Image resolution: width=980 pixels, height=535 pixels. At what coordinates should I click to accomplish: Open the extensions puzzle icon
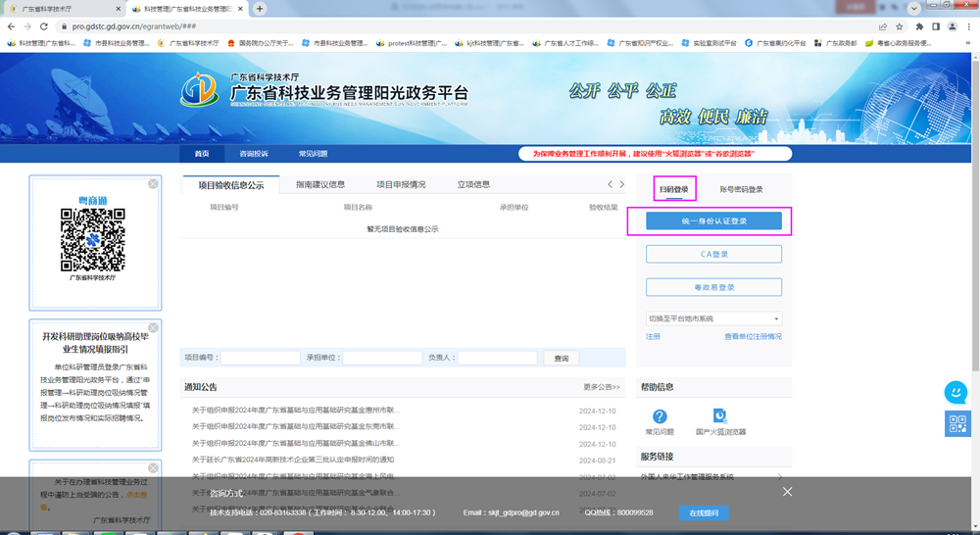[x=919, y=26]
